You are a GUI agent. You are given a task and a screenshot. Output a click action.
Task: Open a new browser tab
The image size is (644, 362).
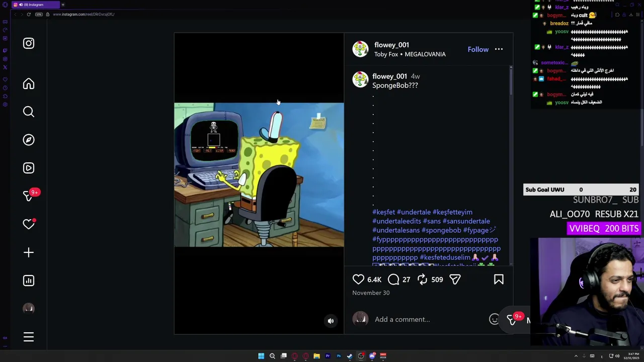[x=63, y=5]
